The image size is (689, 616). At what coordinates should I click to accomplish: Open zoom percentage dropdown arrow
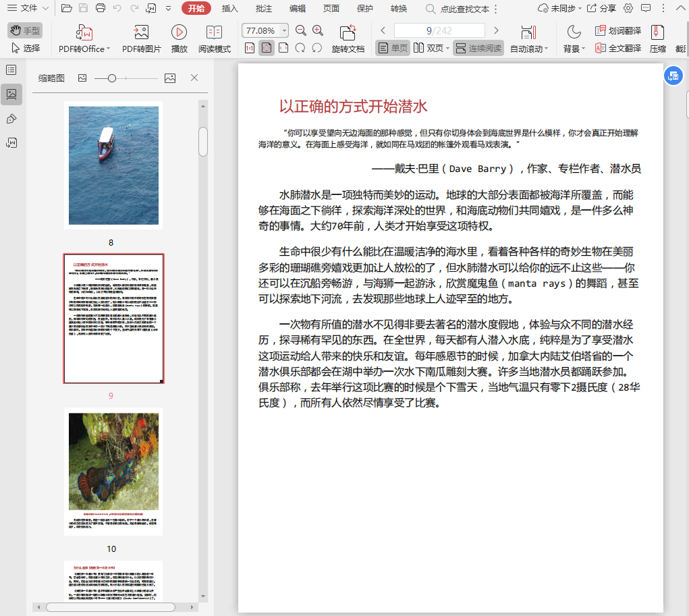pyautogui.click(x=284, y=30)
